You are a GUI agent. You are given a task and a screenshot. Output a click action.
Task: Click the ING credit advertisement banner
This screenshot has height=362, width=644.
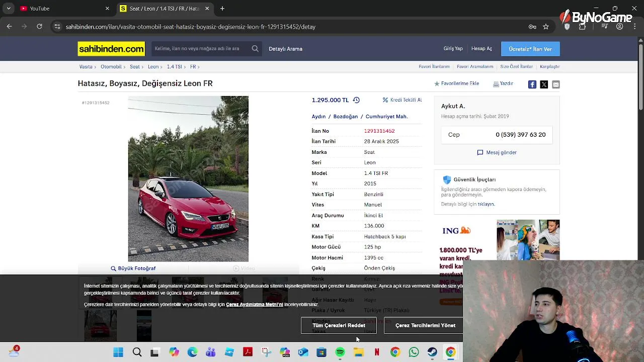[497, 240]
